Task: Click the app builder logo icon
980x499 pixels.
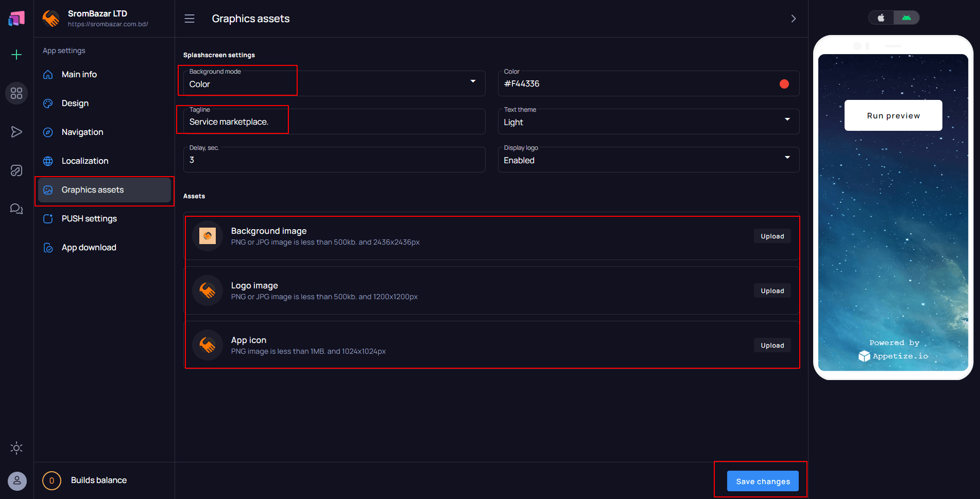Action: click(x=16, y=19)
